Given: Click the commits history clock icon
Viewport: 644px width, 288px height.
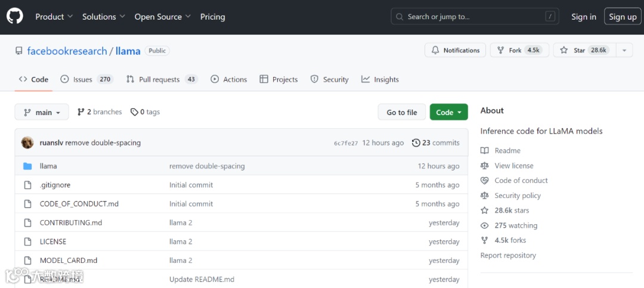Looking at the screenshot, I should 416,143.
